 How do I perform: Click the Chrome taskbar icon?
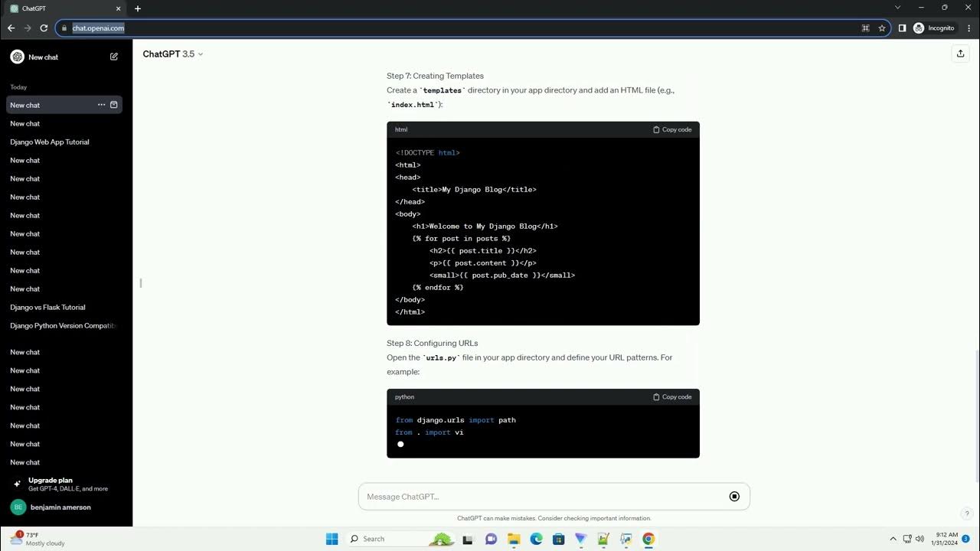coord(648,539)
